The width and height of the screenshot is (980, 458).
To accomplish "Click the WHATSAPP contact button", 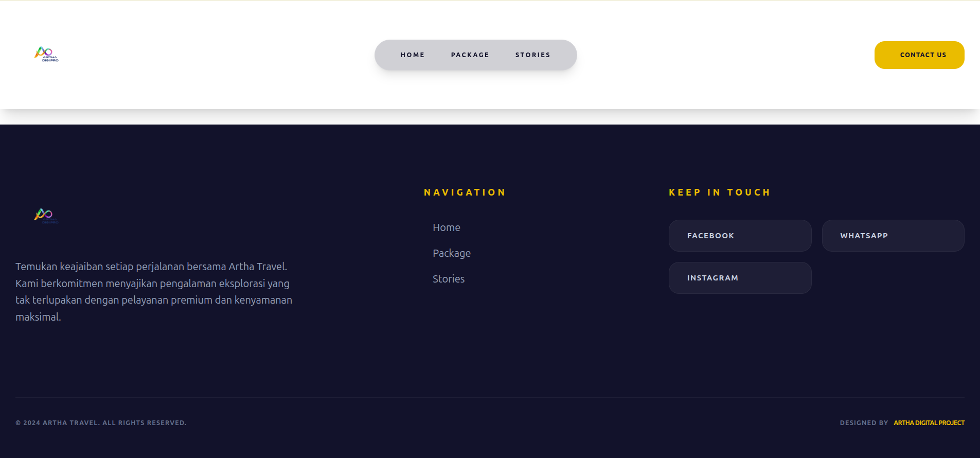I will pyautogui.click(x=893, y=236).
